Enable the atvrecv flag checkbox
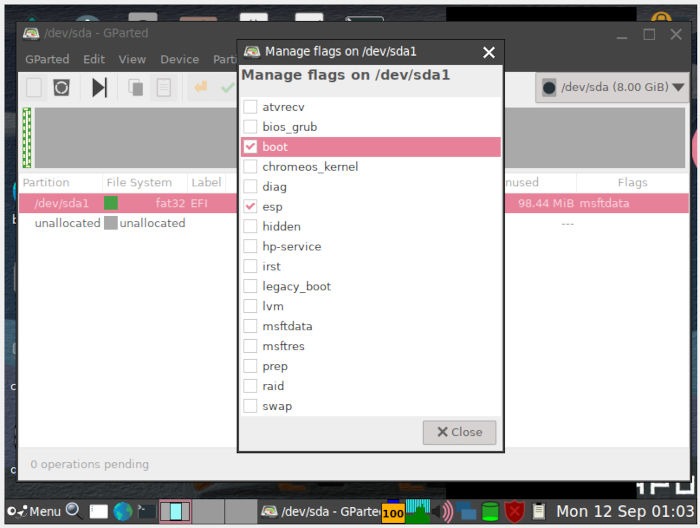Image resolution: width=700 pixels, height=528 pixels. click(x=250, y=107)
